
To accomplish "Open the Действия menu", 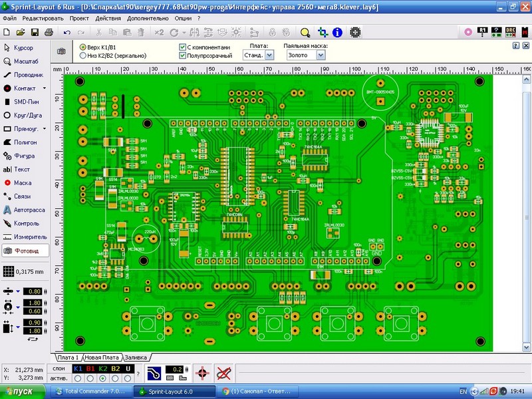I will pyautogui.click(x=108, y=18).
